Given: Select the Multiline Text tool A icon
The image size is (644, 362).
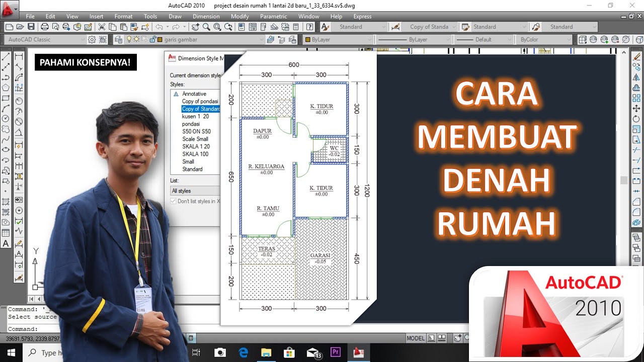Looking at the screenshot, I should (x=6, y=244).
